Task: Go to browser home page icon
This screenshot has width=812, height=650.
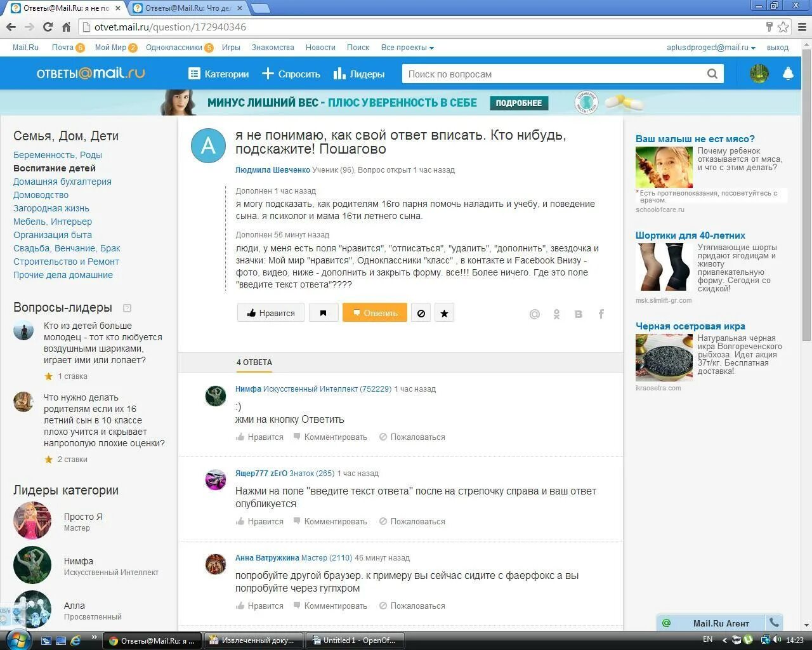Action: (x=66, y=27)
